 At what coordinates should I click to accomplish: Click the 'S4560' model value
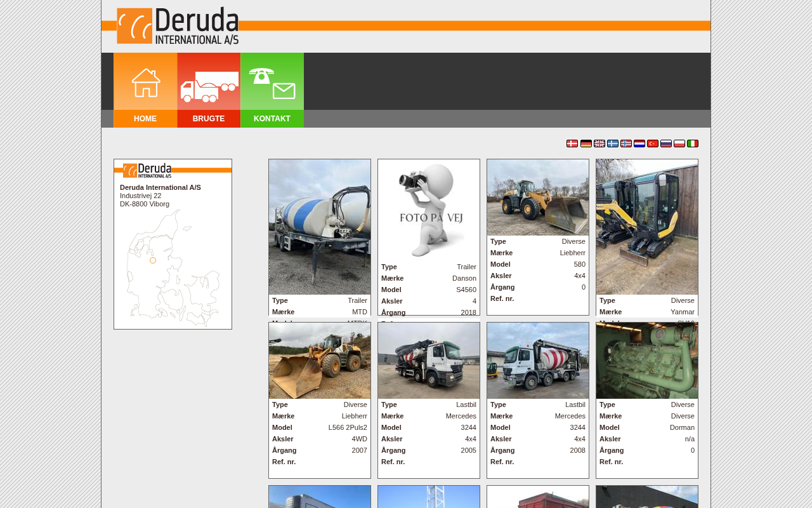[x=466, y=290]
